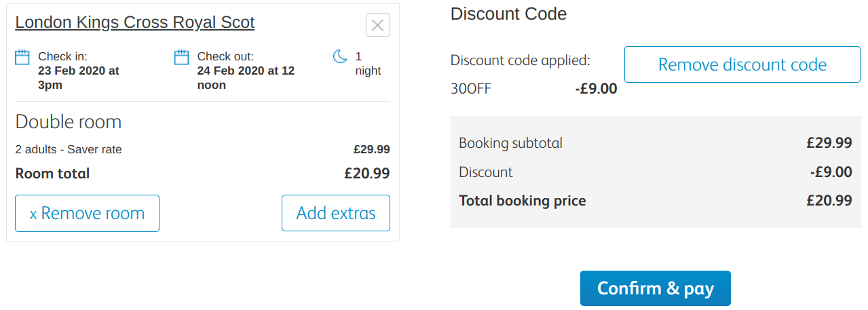Screen dimensions: 868x310
Task: Click the check-out calendar icon
Action: 181,57
